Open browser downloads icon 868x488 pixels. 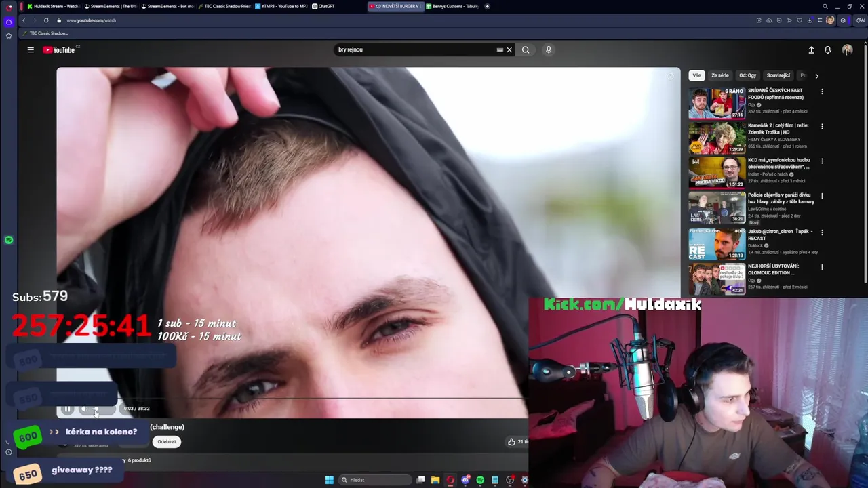(810, 20)
